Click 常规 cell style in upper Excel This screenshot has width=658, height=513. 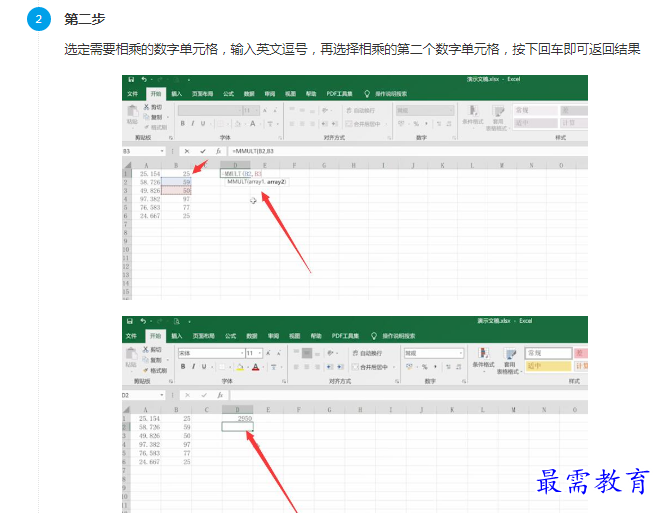pos(536,110)
